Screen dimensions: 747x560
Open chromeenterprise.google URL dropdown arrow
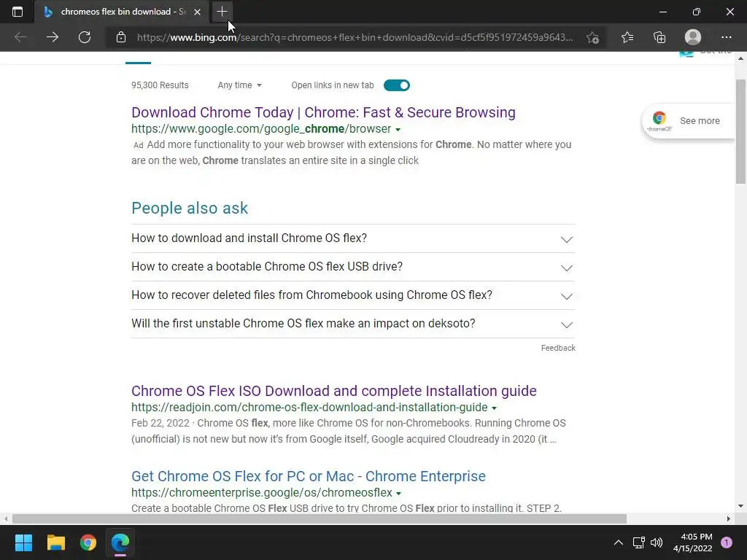[399, 494]
